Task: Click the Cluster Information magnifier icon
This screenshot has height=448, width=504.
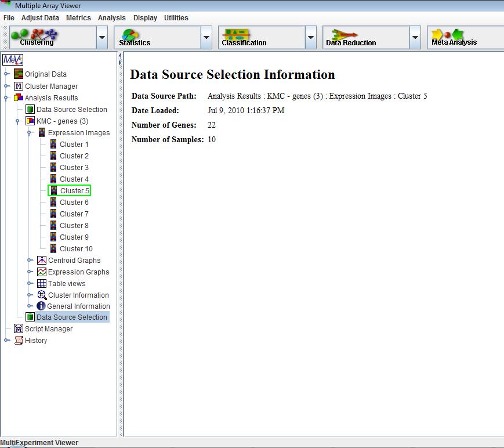Action: click(x=42, y=295)
